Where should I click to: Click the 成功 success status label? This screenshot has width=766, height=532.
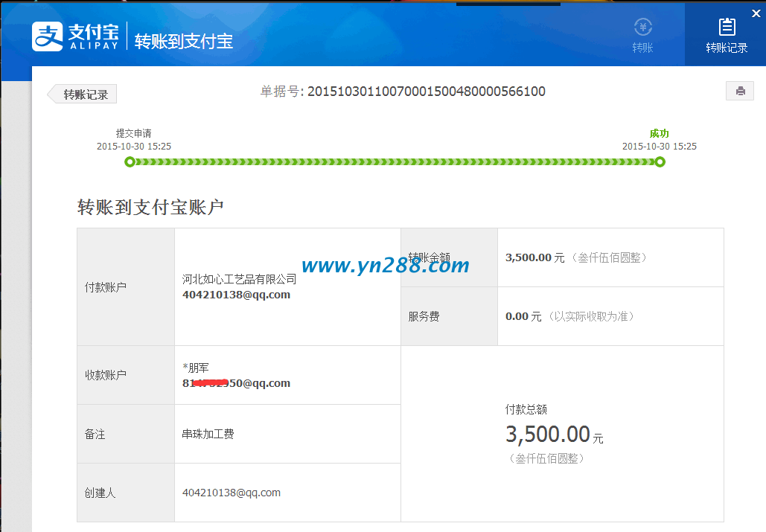(x=660, y=132)
